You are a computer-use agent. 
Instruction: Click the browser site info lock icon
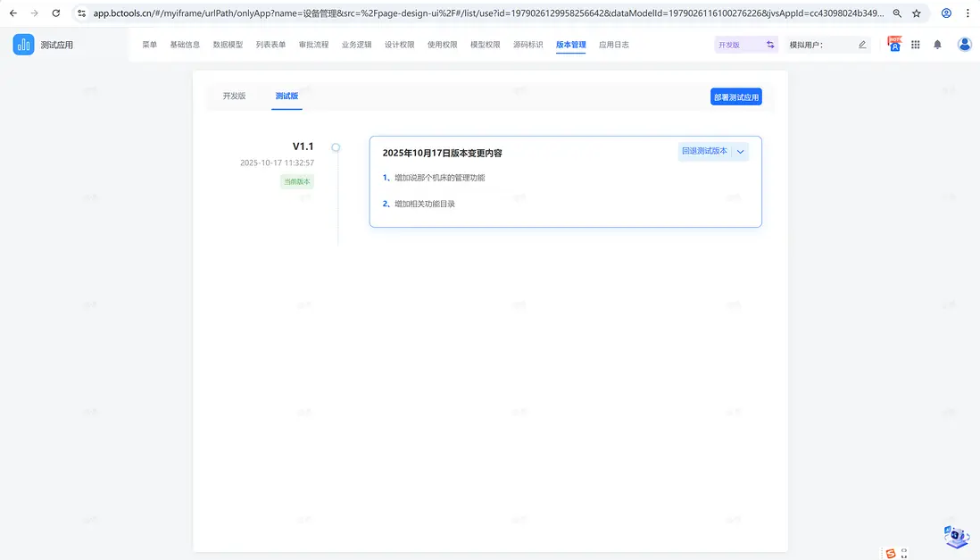point(80,13)
